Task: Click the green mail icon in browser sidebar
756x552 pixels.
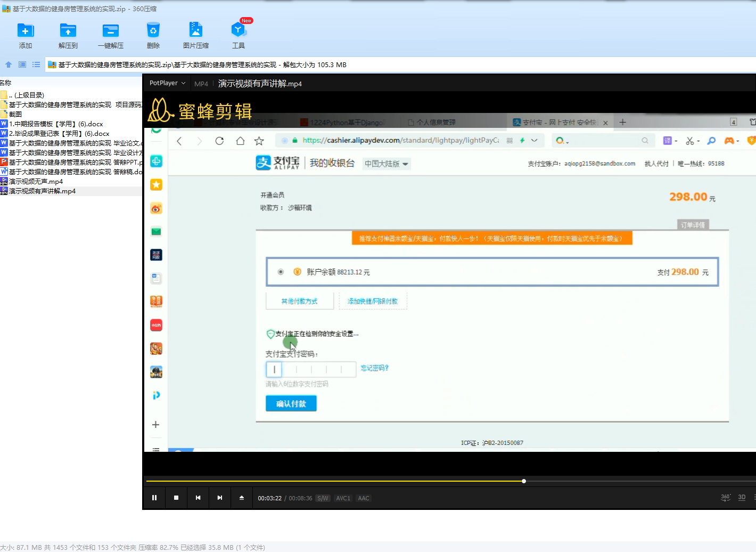Action: 156,231
